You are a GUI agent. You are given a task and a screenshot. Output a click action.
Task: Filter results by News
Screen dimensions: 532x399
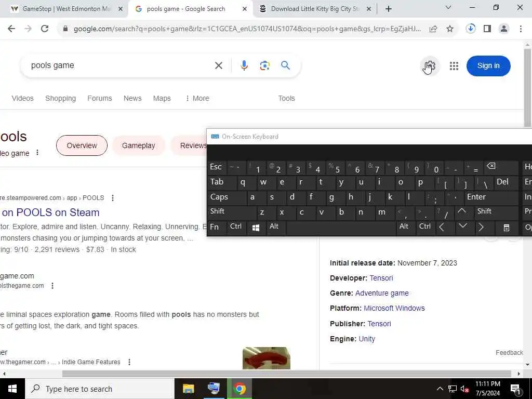pyautogui.click(x=132, y=98)
